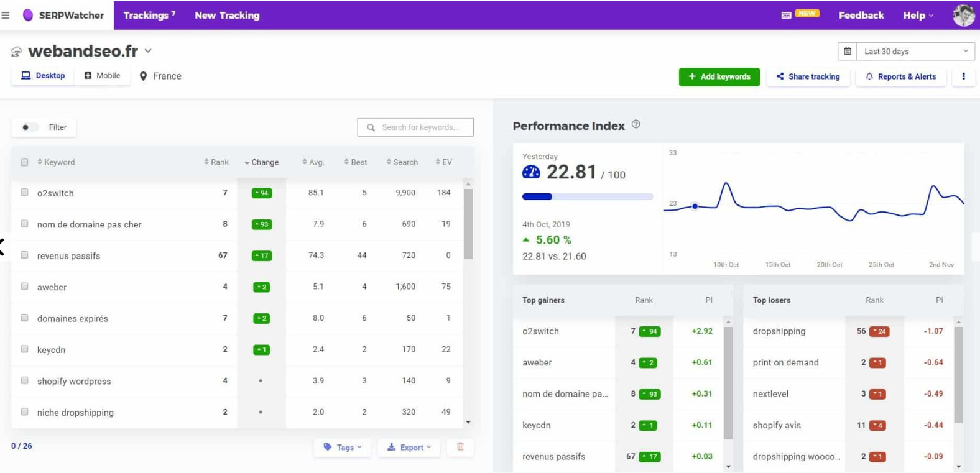
Task: Check the select-all keywords checkbox
Action: point(24,162)
